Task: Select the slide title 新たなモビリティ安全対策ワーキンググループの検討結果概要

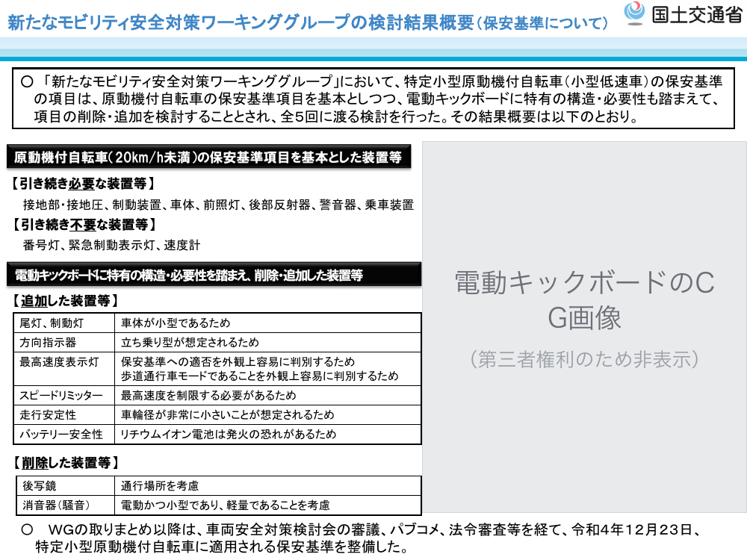Action: pyautogui.click(x=241, y=23)
